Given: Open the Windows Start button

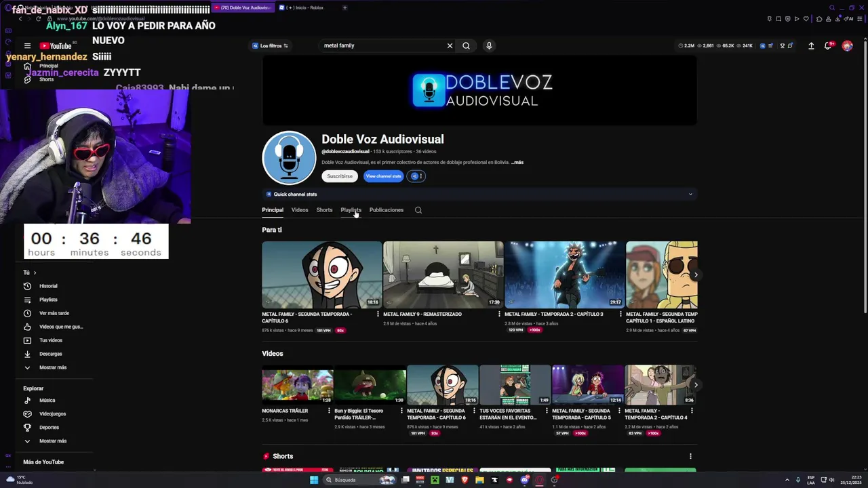Looking at the screenshot, I should coord(314,480).
